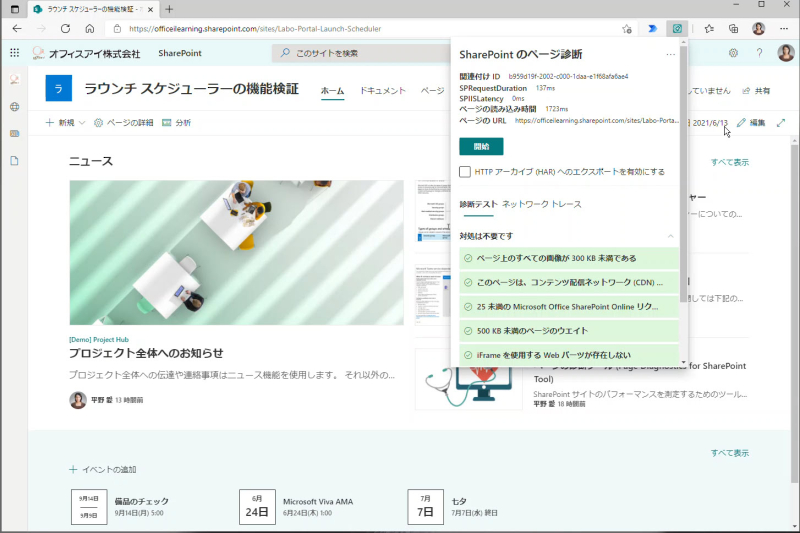Open the ドキュメント navigation tab
This screenshot has width=800, height=533.
tap(383, 90)
